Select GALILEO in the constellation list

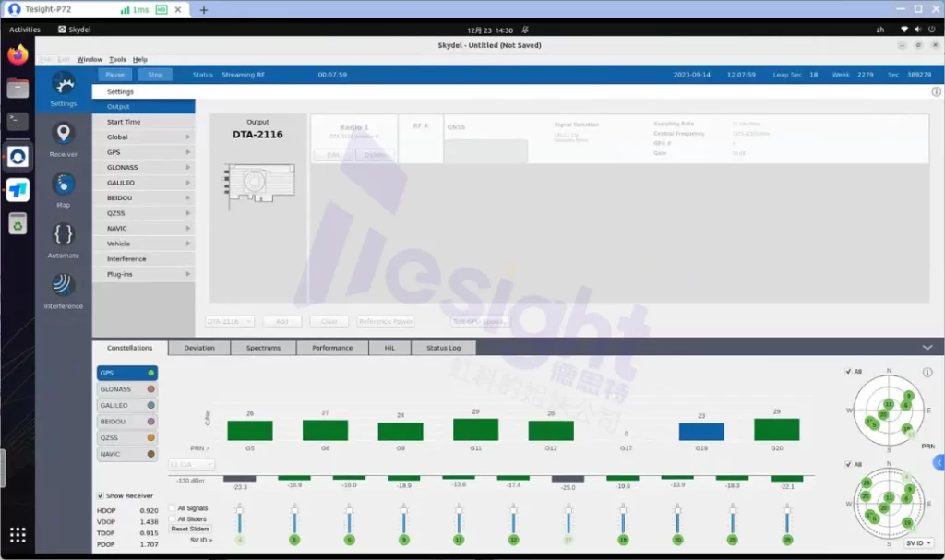coord(126,405)
